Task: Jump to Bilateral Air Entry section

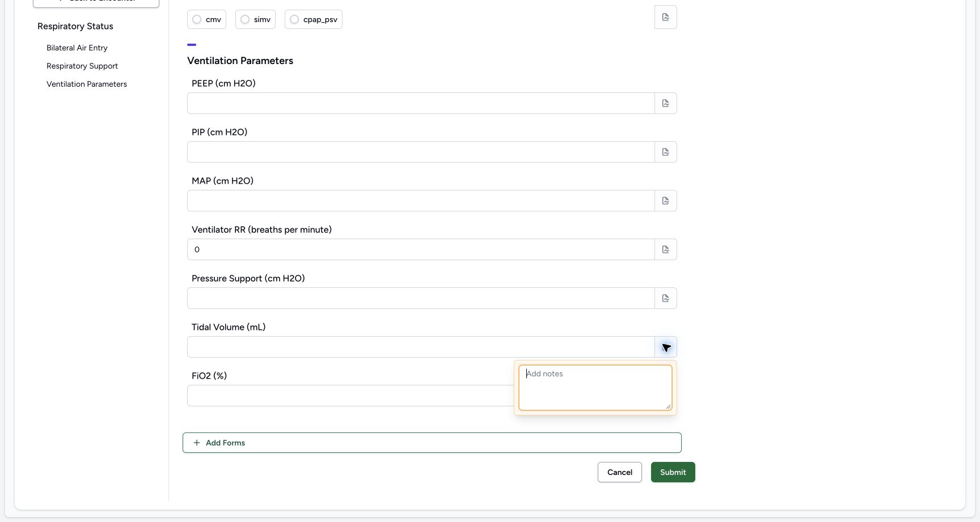Action: [77, 48]
